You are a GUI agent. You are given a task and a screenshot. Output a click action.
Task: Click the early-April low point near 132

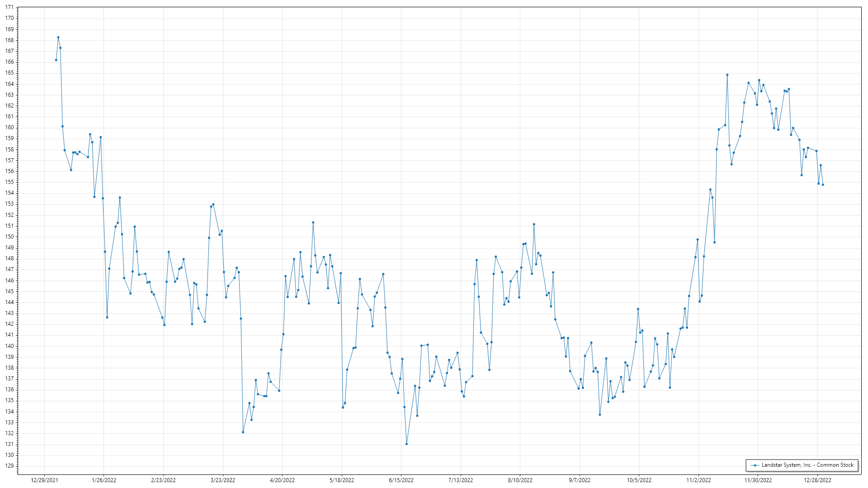tap(243, 432)
